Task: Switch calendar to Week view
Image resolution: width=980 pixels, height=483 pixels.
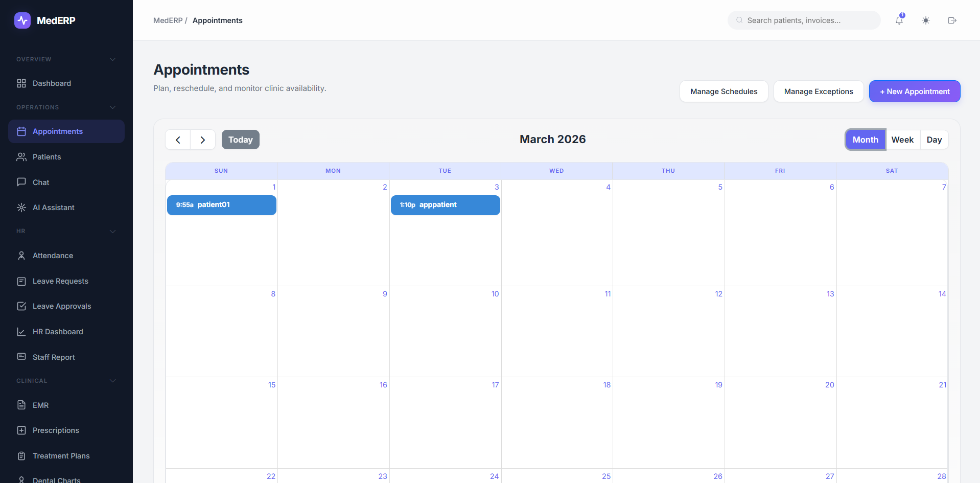Action: (x=902, y=140)
